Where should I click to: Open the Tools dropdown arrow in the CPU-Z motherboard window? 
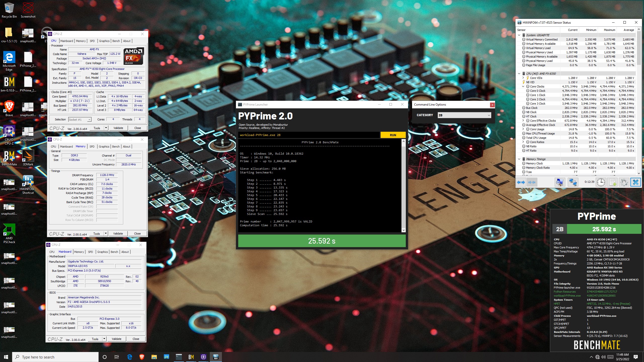(104, 339)
